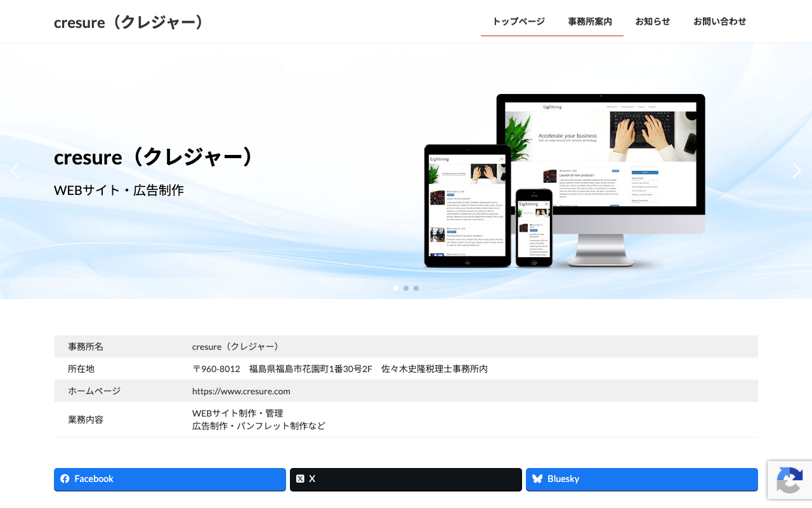The image size is (812, 508).
Task: Click the ホームページ row label
Action: coord(94,391)
